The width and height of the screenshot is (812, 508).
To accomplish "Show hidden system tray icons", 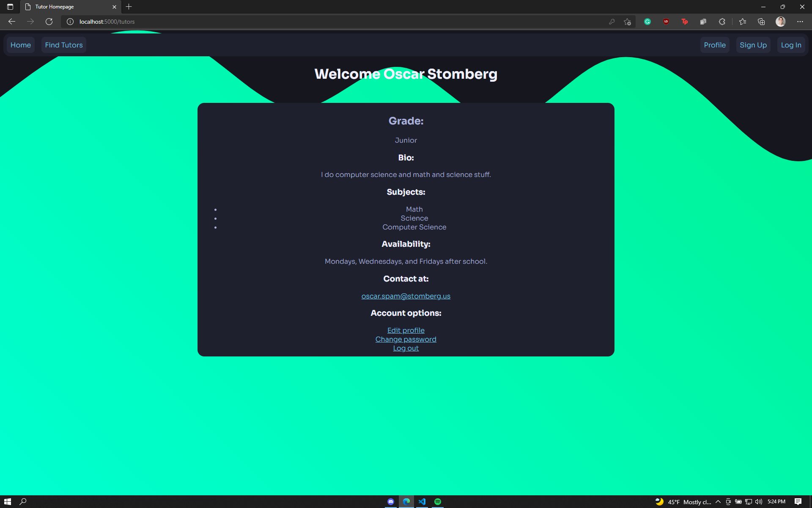I will (718, 502).
